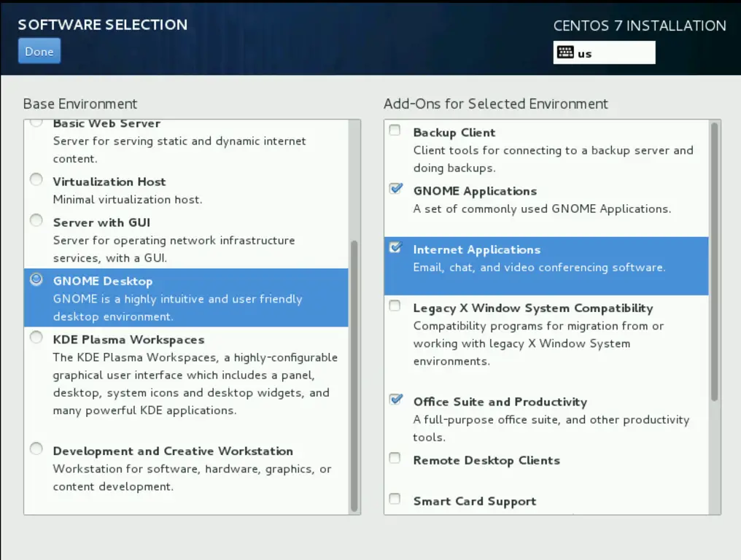Click the Base Environment list scrollbar
This screenshot has width=741, height=560.
[354, 377]
